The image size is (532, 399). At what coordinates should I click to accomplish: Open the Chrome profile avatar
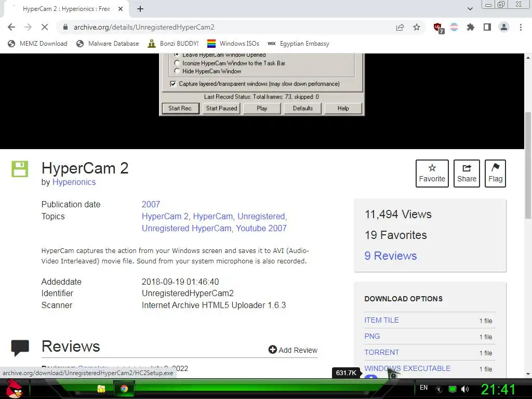[x=504, y=27]
